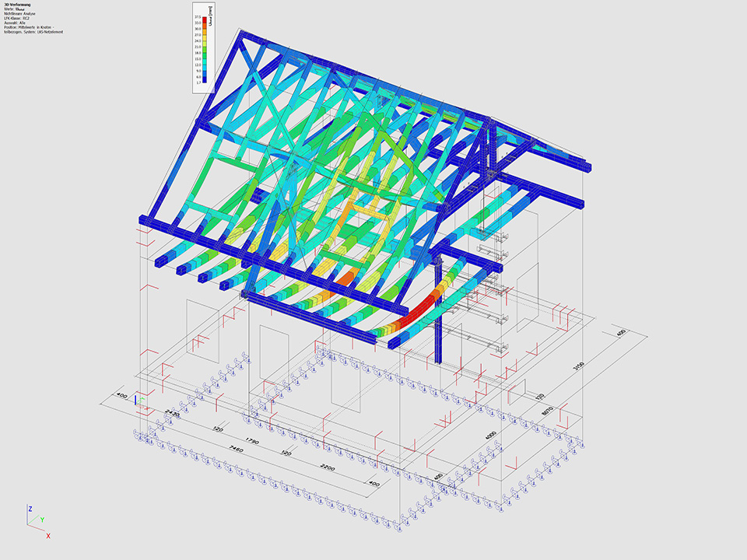747x560 pixels.
Task: Click the blue Z axis label
Action: coord(29,507)
